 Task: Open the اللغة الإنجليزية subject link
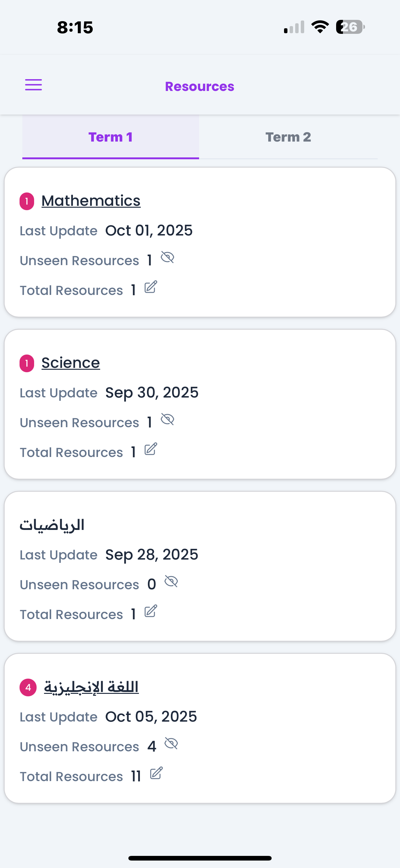pyautogui.click(x=91, y=687)
